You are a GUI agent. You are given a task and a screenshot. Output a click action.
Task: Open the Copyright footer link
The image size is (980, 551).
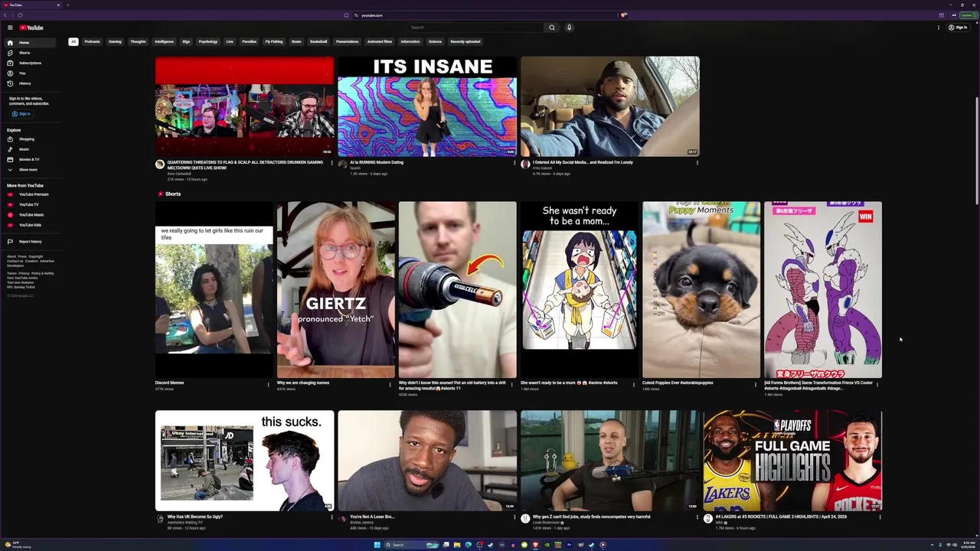point(36,256)
